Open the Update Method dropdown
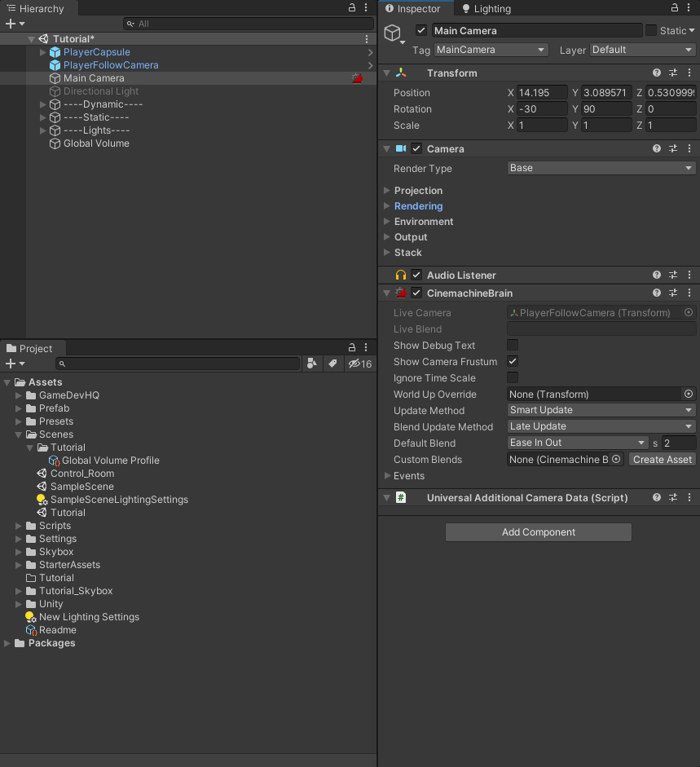Screen dimensions: 700x767 pyautogui.click(x=601, y=410)
